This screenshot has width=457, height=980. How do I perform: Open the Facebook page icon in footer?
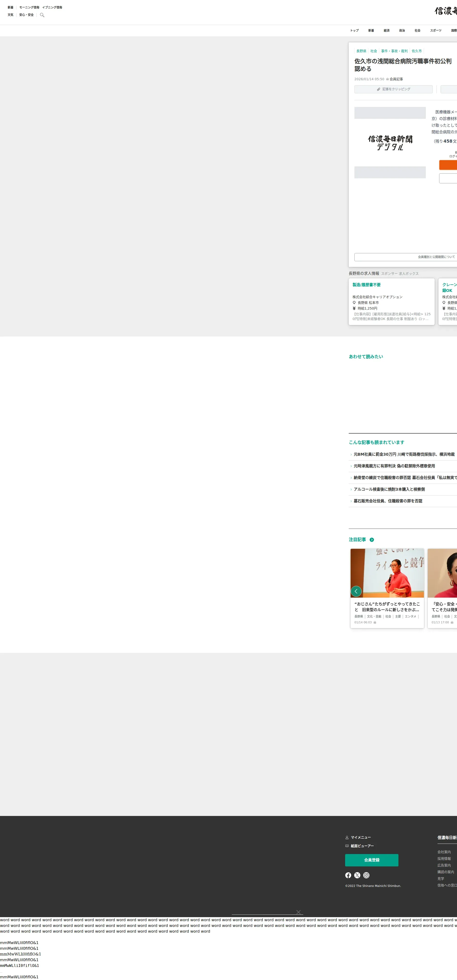point(348,875)
